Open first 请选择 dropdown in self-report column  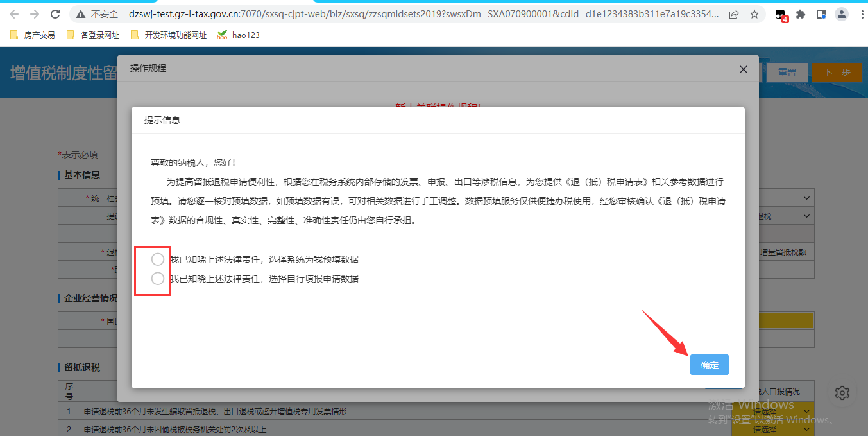pos(772,410)
